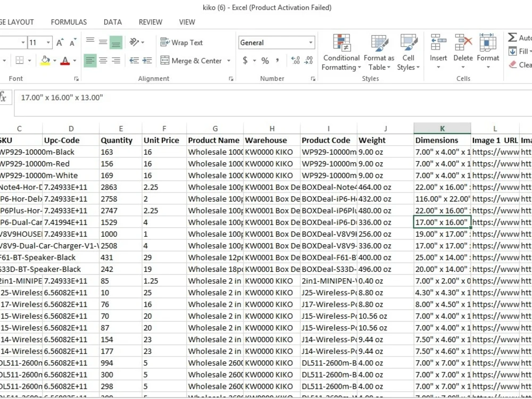Expand the Font Color dropdown arrow
532x399 pixels.
[x=74, y=61]
